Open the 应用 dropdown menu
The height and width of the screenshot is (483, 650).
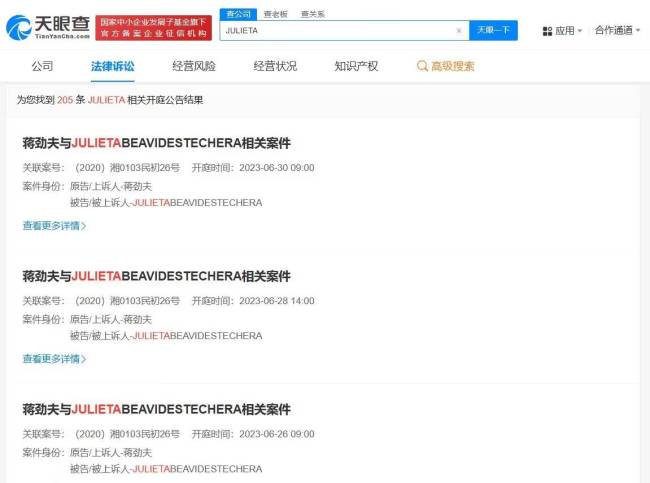(x=563, y=31)
